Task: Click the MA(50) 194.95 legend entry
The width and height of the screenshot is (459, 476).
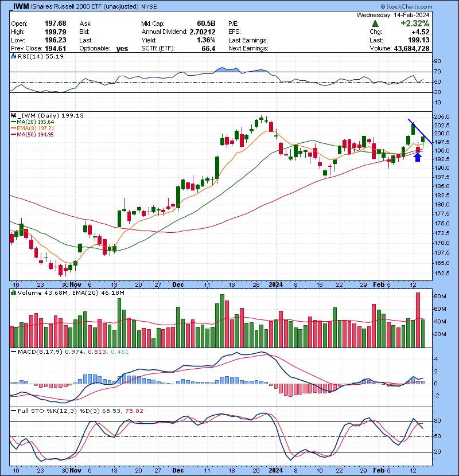Action: tap(35, 135)
